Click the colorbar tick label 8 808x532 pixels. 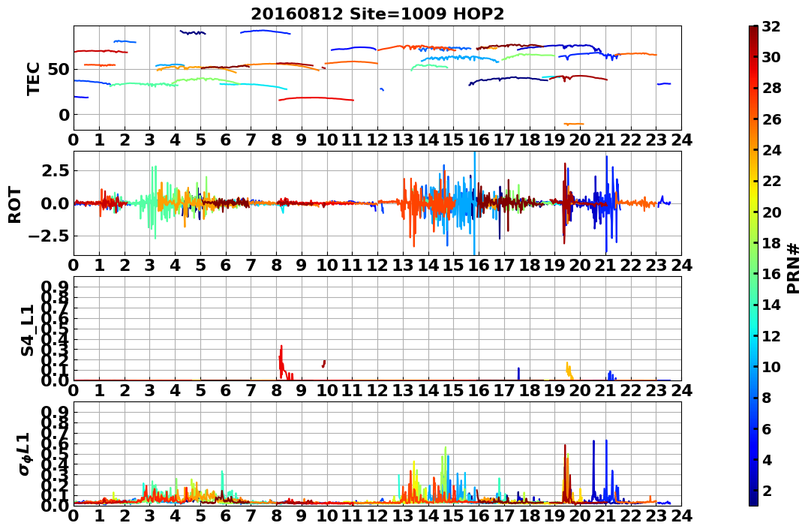click(767, 398)
